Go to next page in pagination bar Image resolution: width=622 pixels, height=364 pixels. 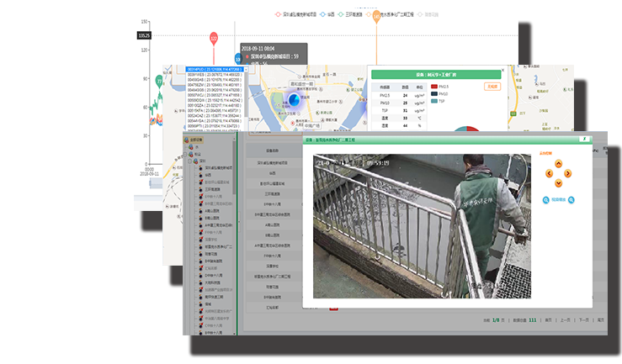[x=583, y=320]
